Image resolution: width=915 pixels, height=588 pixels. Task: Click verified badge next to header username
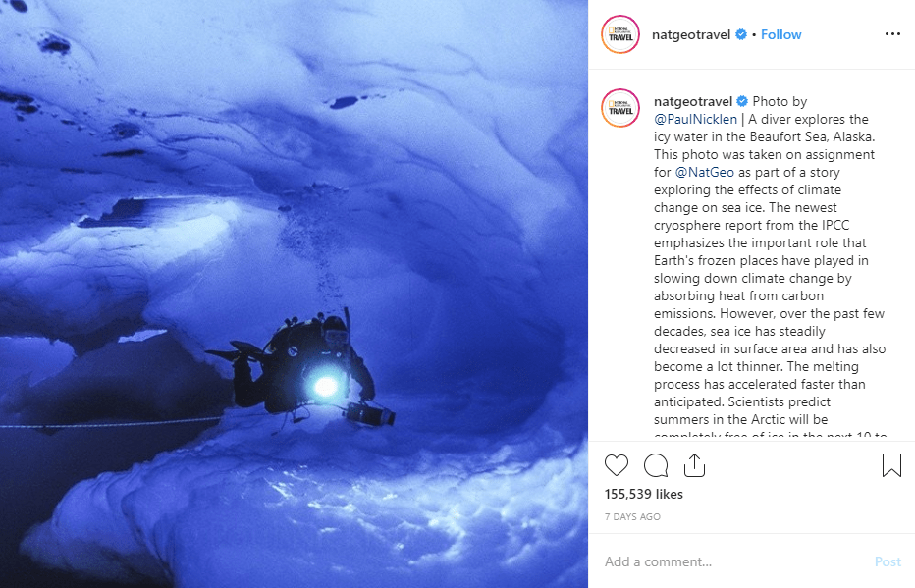pyautogui.click(x=741, y=34)
